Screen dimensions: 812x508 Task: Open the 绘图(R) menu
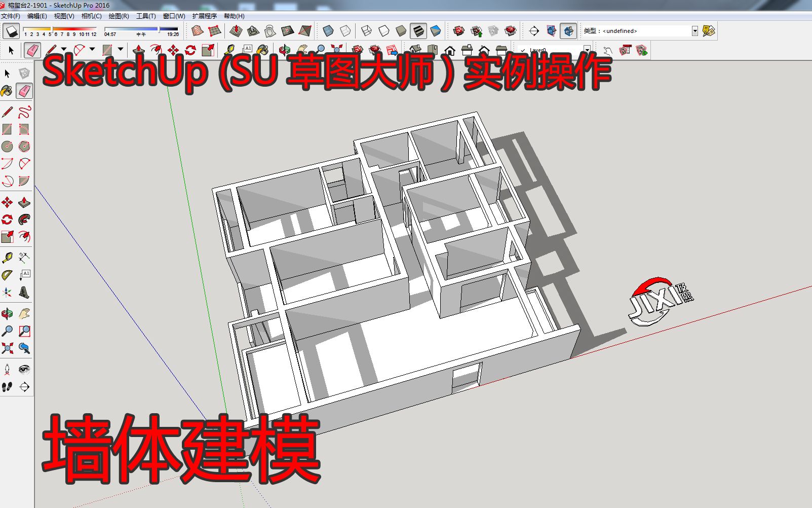pos(119,16)
